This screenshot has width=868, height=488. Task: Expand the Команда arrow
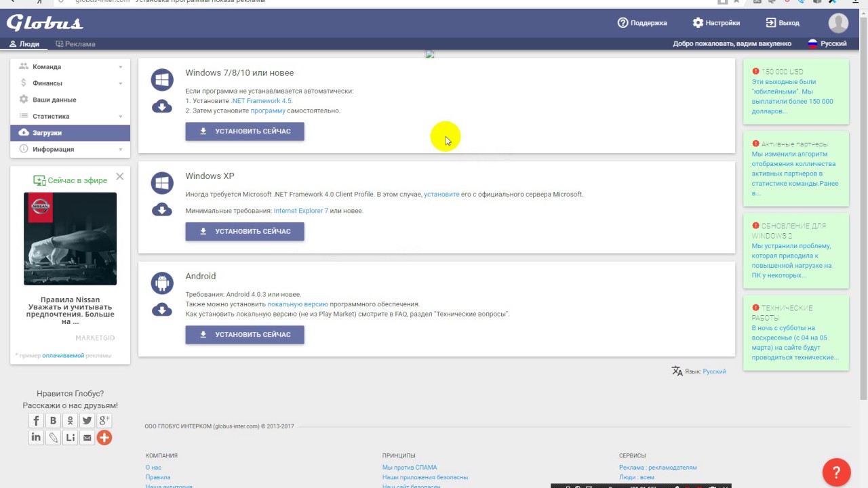coord(121,67)
